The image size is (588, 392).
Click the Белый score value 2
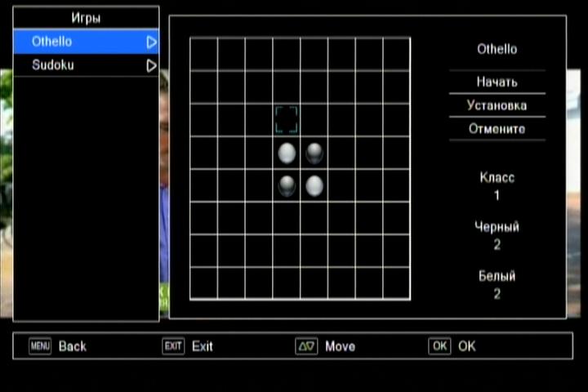pos(497,294)
